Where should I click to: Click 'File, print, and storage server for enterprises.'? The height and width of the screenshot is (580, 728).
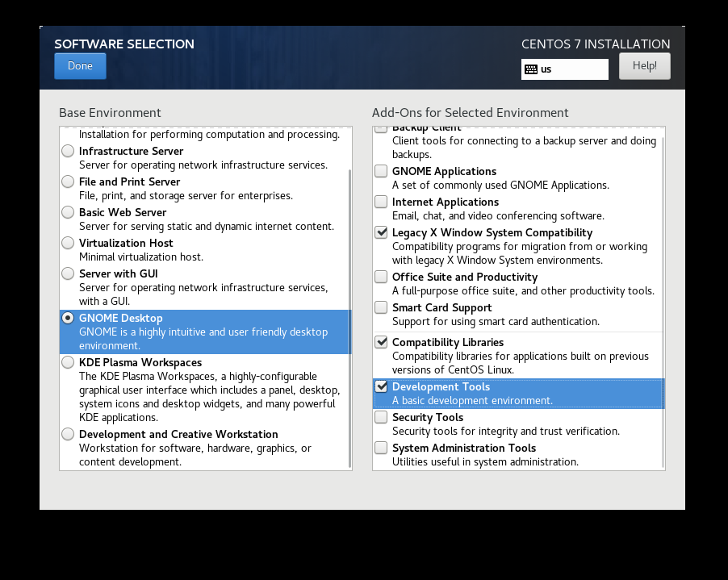pyautogui.click(x=186, y=196)
